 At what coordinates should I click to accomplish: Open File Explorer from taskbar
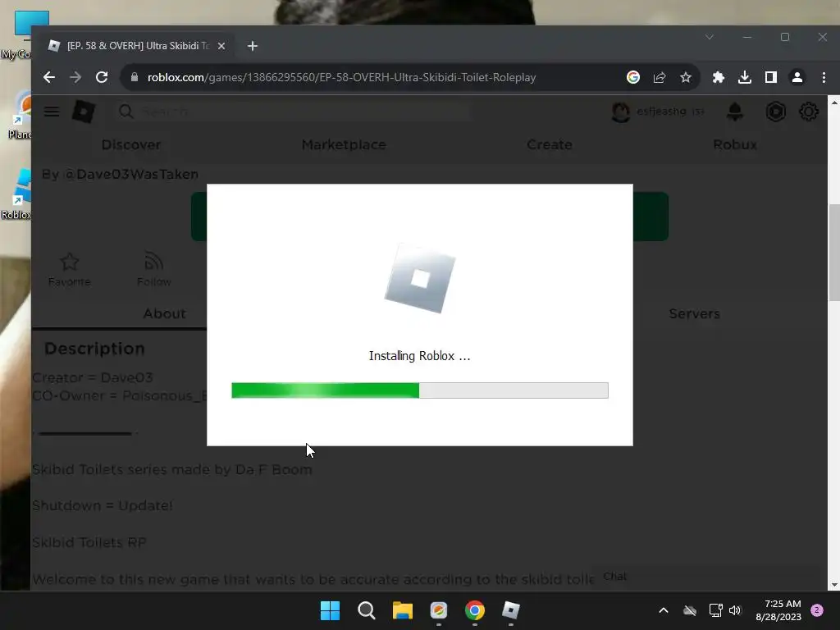pos(402,610)
